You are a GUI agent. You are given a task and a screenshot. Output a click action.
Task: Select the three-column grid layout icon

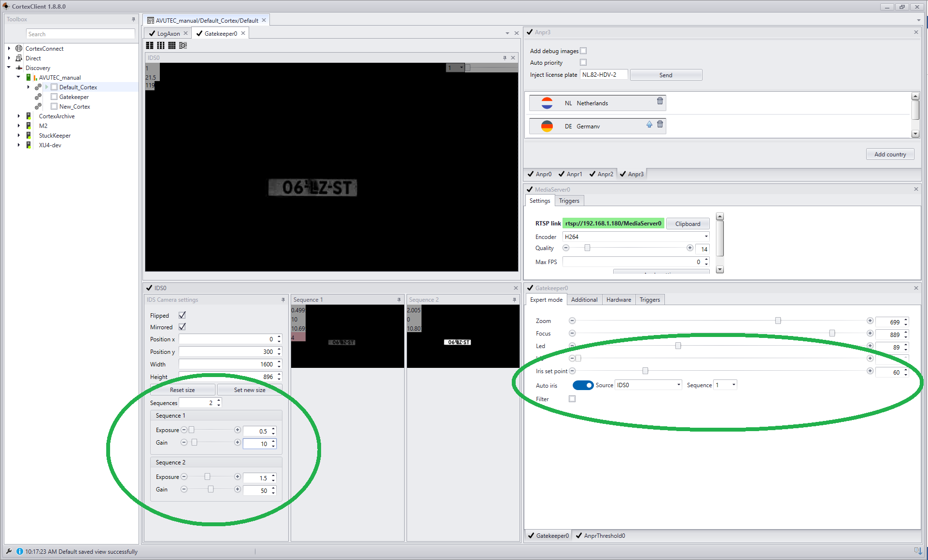pyautogui.click(x=161, y=45)
